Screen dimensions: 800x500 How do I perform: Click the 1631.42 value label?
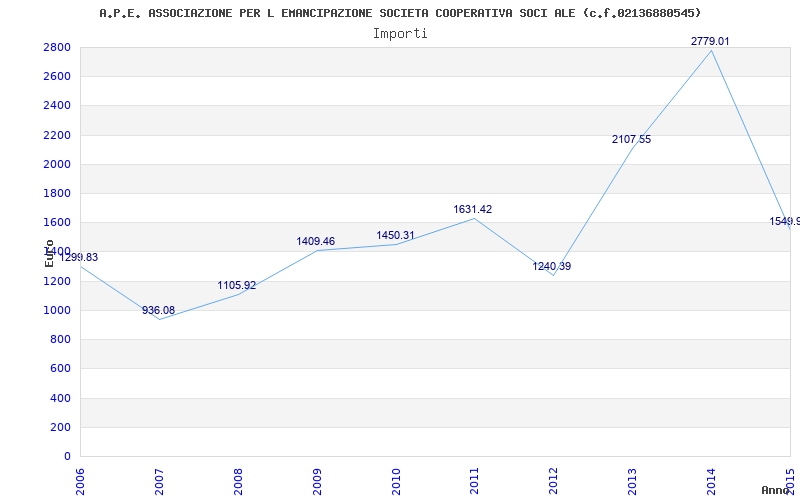pyautogui.click(x=472, y=209)
